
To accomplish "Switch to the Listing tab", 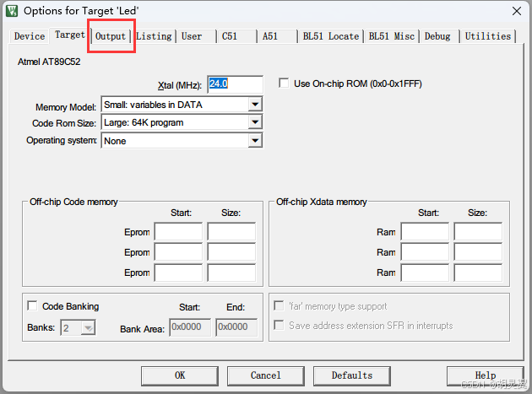I will click(154, 36).
